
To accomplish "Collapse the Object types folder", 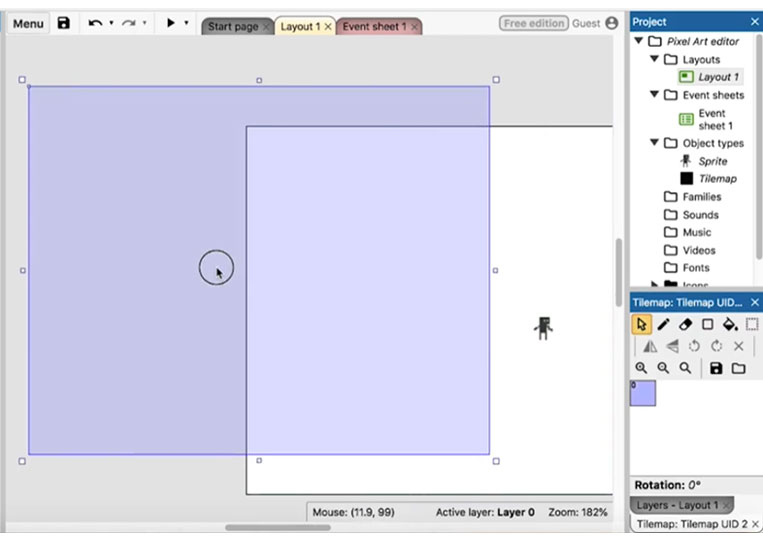I will point(654,143).
